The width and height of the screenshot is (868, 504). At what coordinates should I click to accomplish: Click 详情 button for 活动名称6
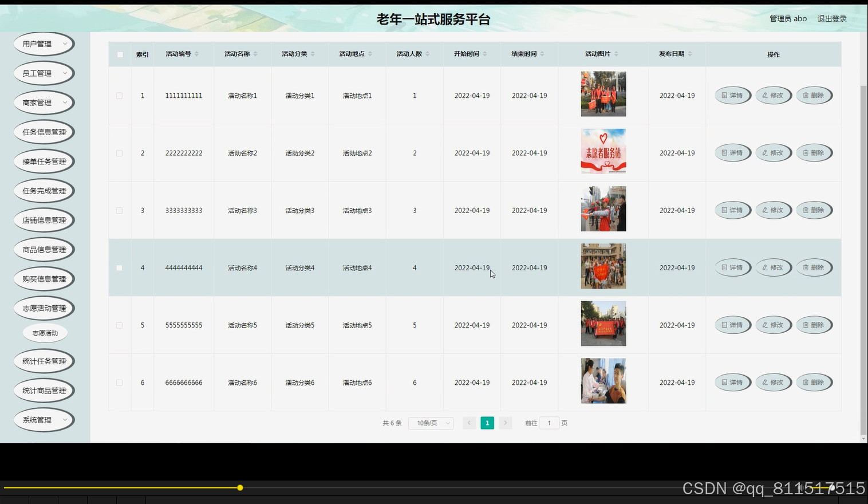[732, 383]
